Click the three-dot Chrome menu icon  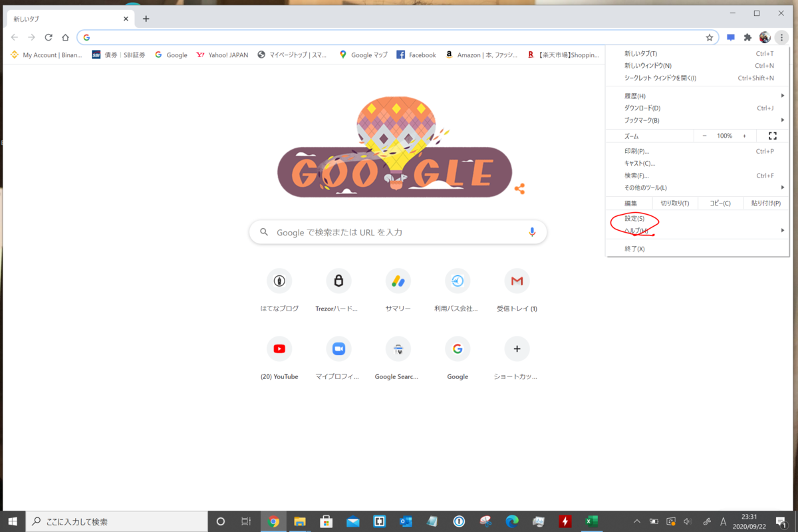[x=782, y=37]
